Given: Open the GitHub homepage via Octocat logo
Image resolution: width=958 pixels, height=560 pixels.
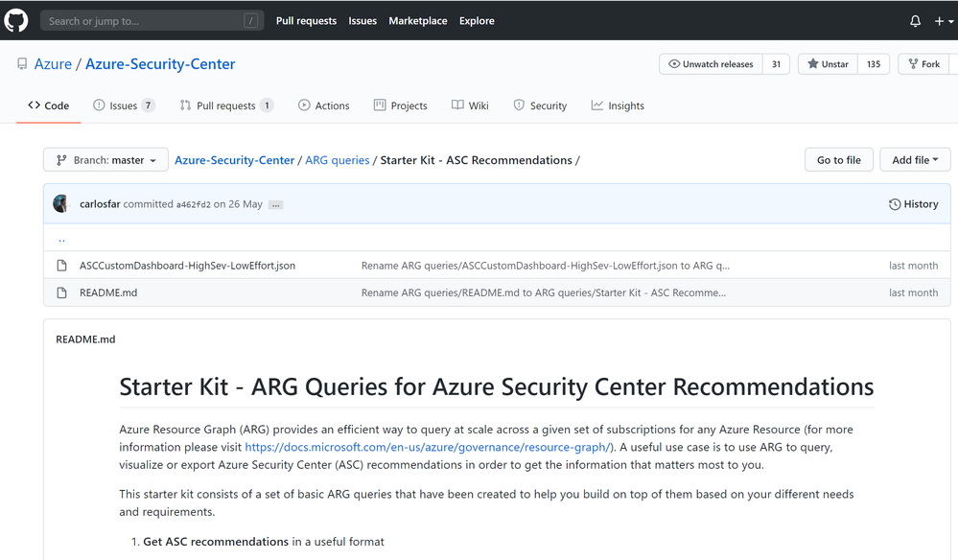Looking at the screenshot, I should click(16, 21).
